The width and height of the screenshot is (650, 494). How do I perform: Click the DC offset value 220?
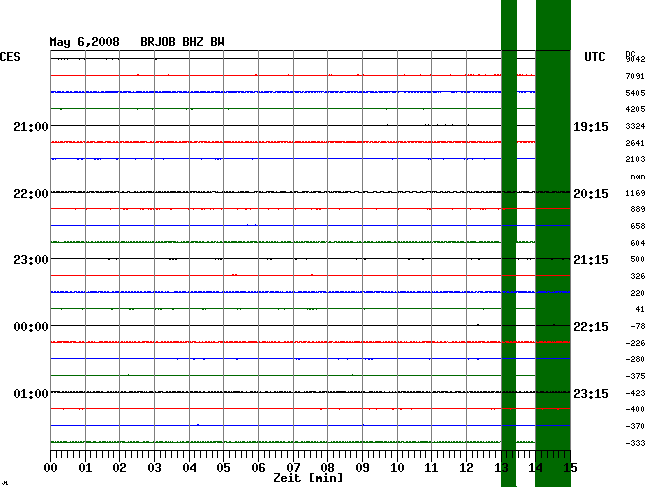(x=638, y=293)
